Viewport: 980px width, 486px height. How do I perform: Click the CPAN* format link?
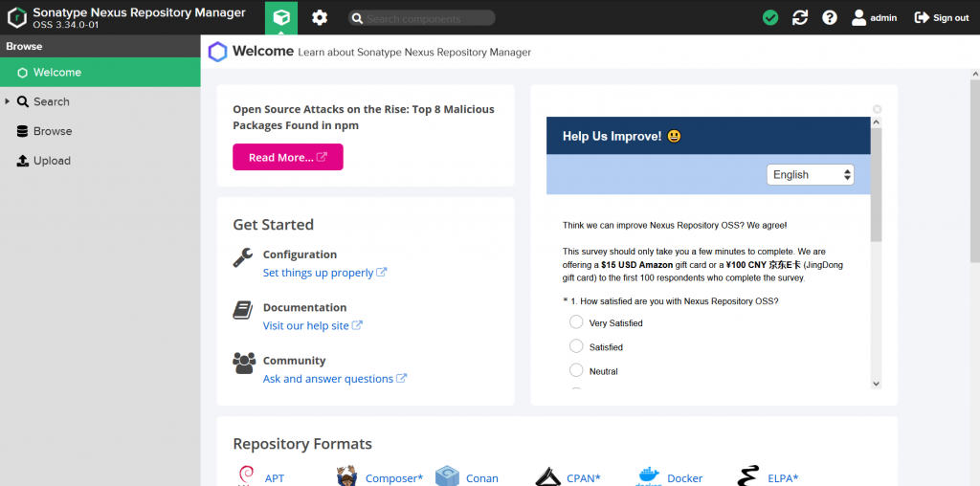click(x=584, y=478)
